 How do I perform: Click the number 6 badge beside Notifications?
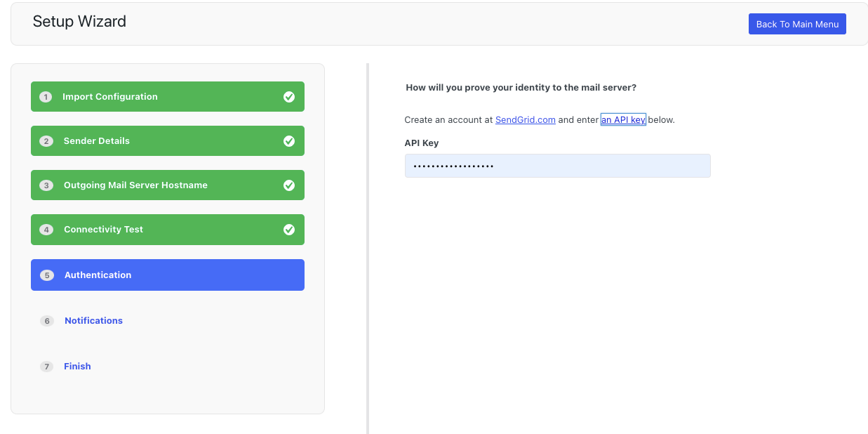[x=47, y=321]
